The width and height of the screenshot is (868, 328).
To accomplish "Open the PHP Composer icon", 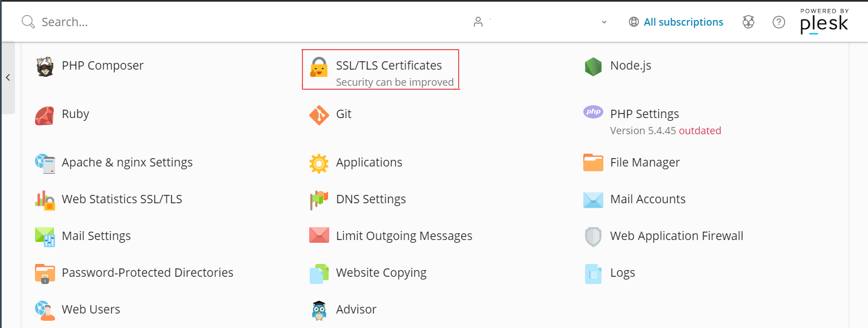I will click(x=44, y=67).
